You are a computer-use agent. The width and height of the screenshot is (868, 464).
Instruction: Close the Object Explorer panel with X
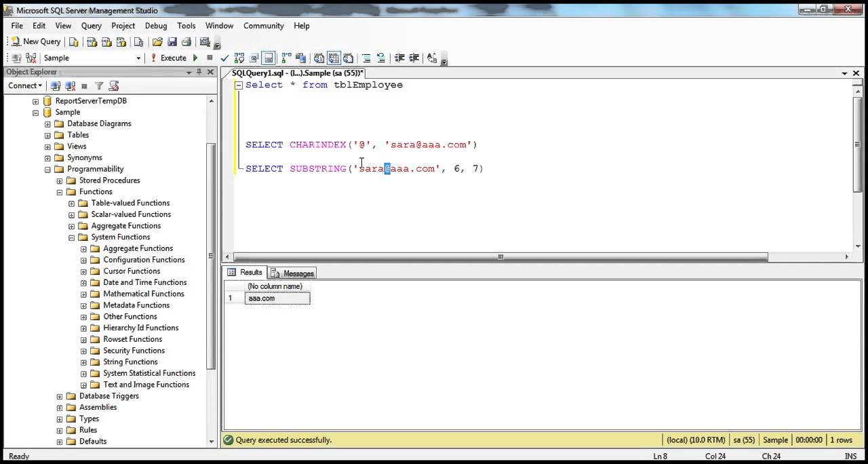(211, 72)
